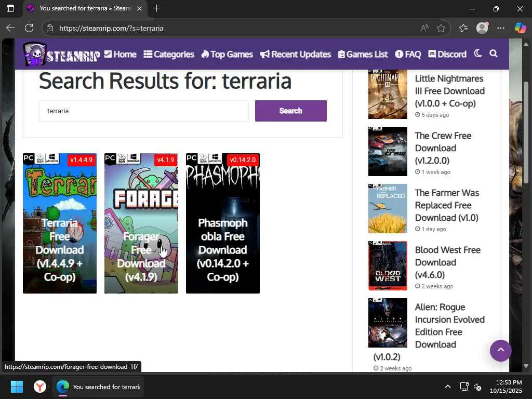Open the Discord link in navbar
The image size is (532, 399).
447,54
